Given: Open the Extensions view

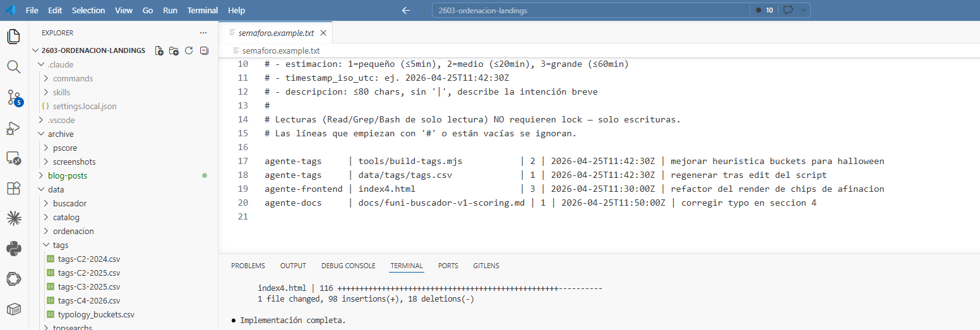Looking at the screenshot, I should pos(13,188).
